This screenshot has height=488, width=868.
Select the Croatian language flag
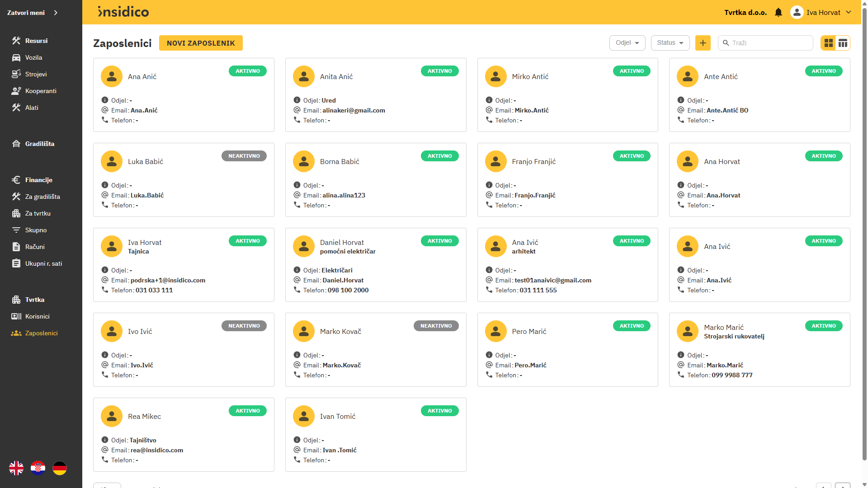[38, 468]
